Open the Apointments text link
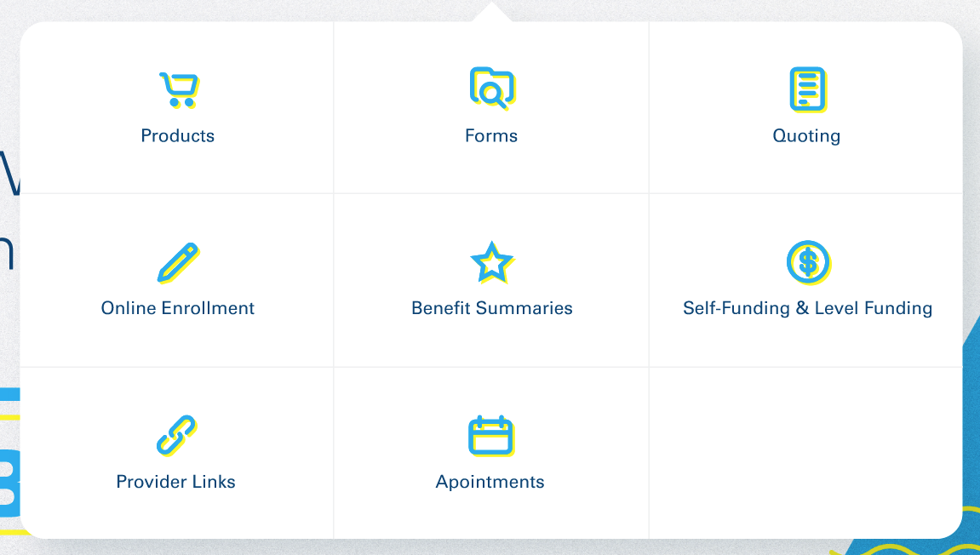This screenshot has height=555, width=980. [x=490, y=482]
